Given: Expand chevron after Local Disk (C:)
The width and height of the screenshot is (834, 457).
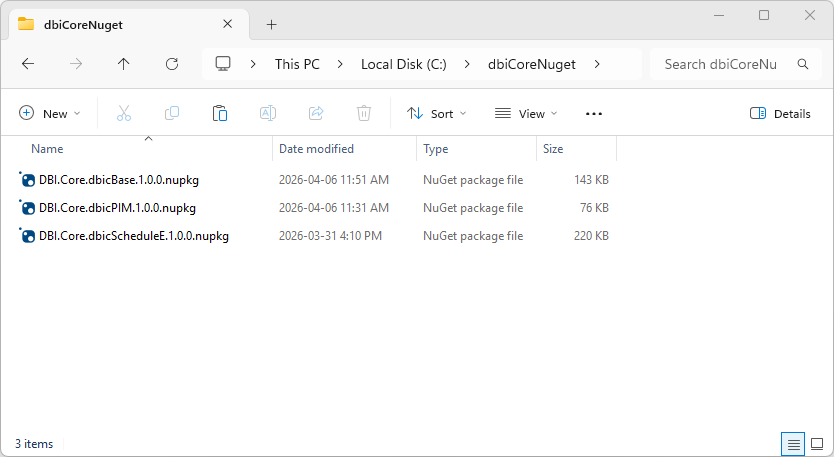Looking at the screenshot, I should point(467,64).
